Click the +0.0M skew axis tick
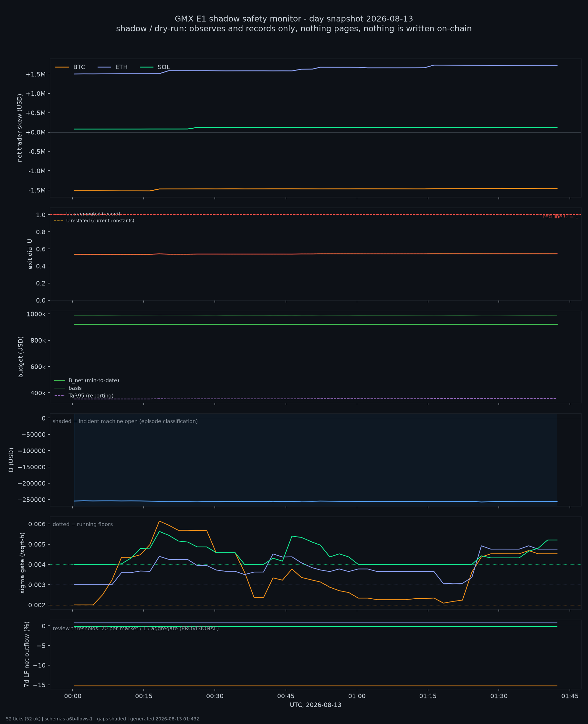Image resolution: width=588 pixels, height=724 pixels. [36, 133]
